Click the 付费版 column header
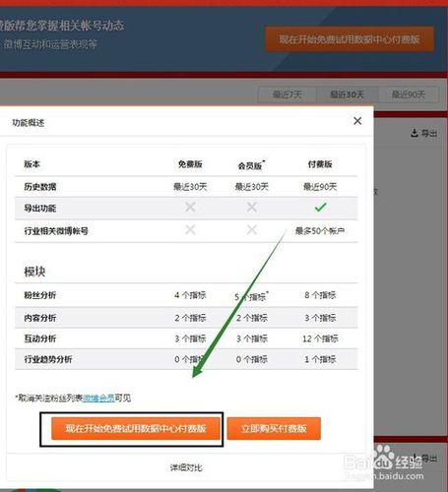448x492 pixels. (x=320, y=164)
